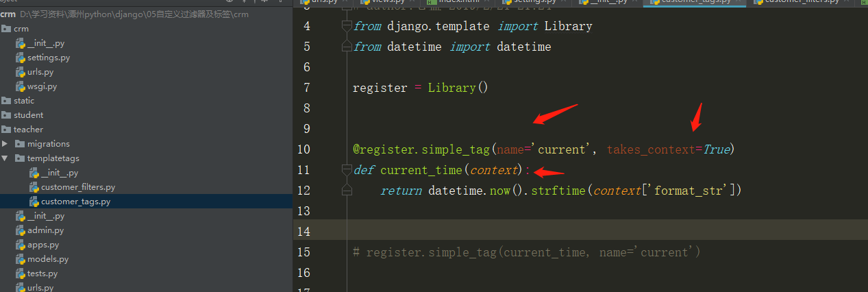Click 'register = Library()' on line 7

click(x=420, y=88)
